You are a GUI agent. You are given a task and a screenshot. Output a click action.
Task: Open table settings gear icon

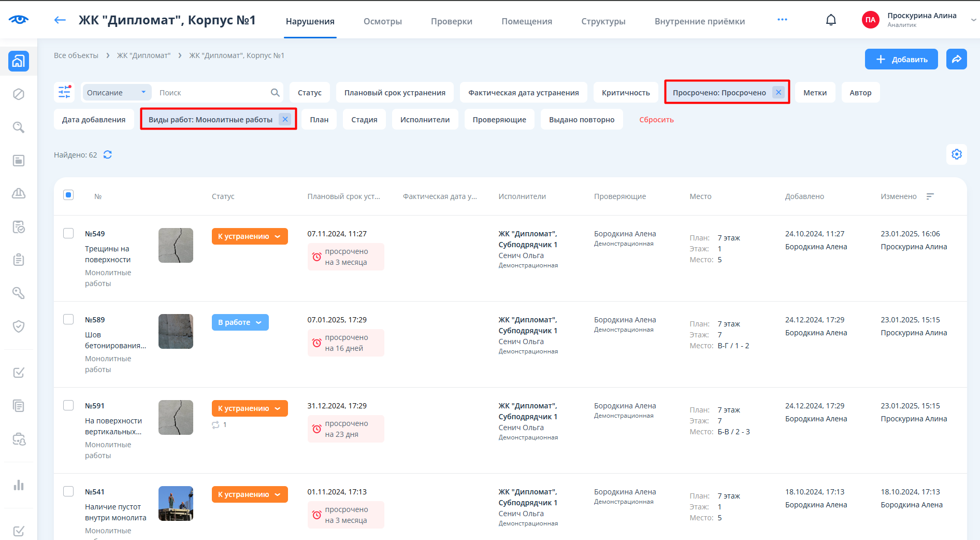point(957,154)
